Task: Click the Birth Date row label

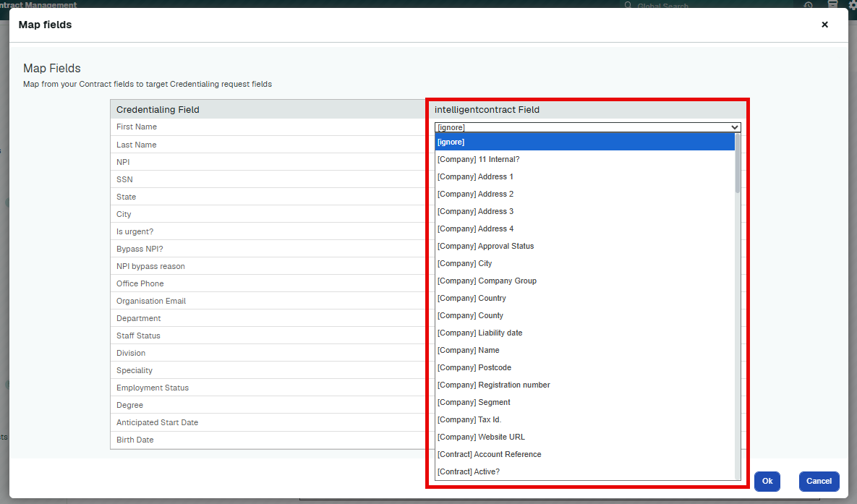Action: pyautogui.click(x=135, y=440)
